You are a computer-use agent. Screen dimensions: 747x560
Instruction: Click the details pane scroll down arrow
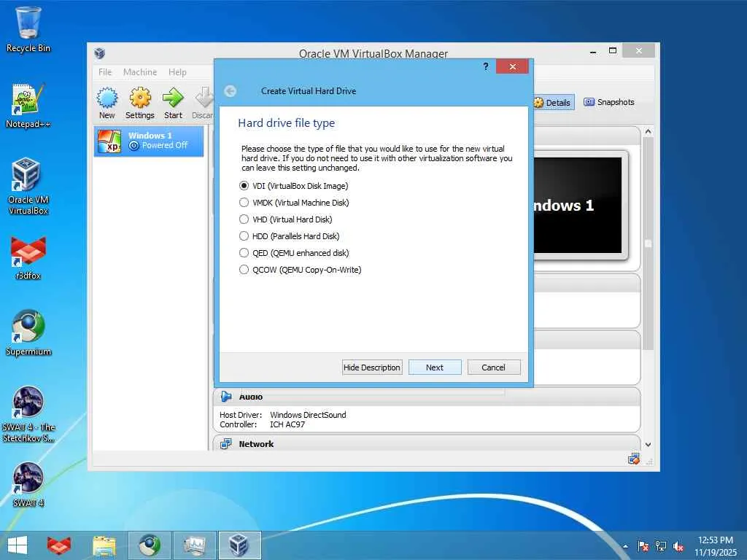click(x=648, y=445)
